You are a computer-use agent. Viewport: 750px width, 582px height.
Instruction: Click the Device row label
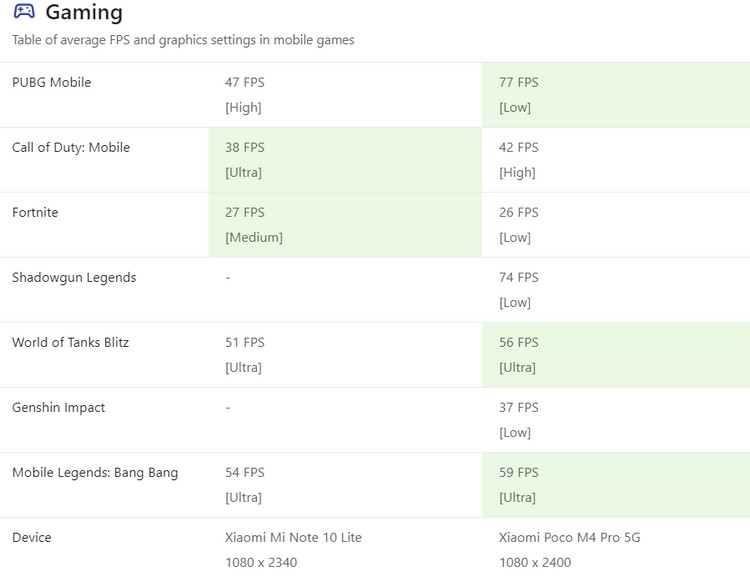(x=31, y=537)
